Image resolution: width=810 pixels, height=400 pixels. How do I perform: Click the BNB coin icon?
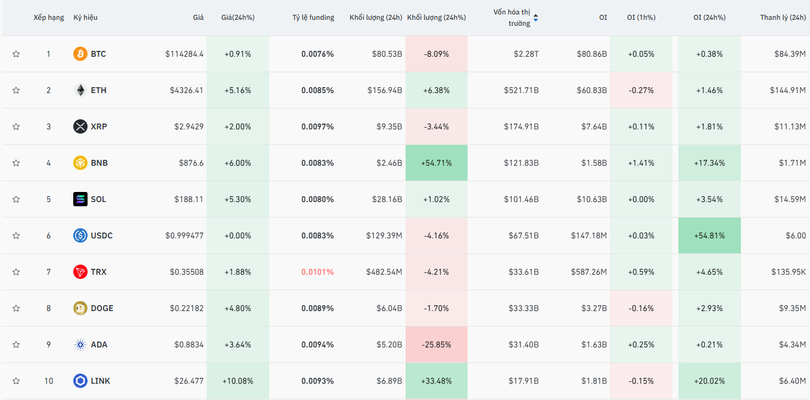click(80, 163)
